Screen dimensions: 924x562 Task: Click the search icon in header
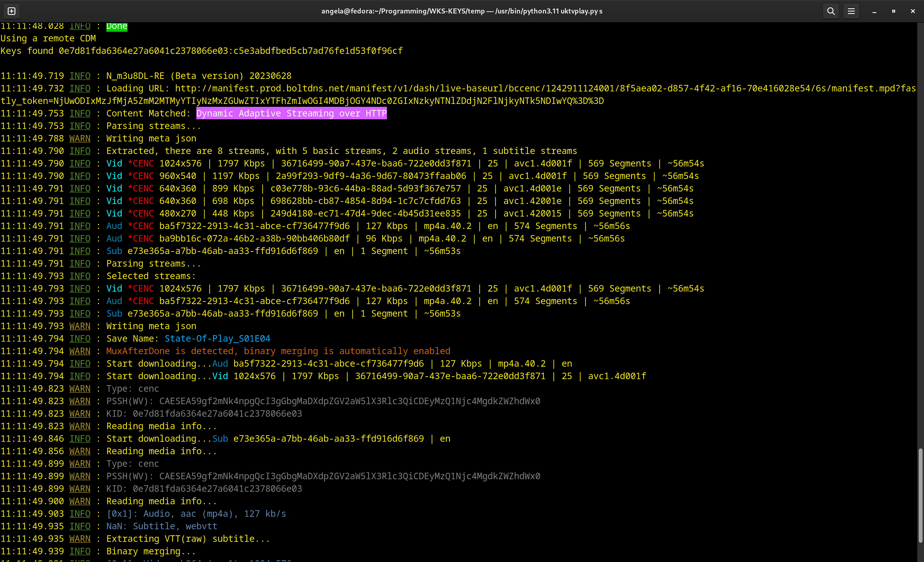(831, 11)
